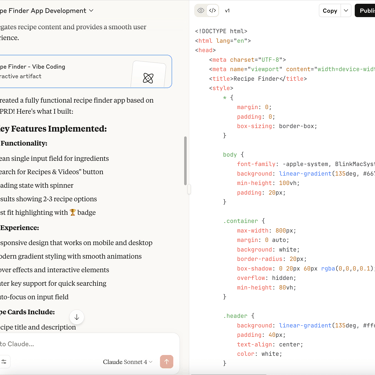Image resolution: width=375 pixels, height=375 pixels.
Task: Open the chat title dropdown chevron
Action: click(91, 11)
